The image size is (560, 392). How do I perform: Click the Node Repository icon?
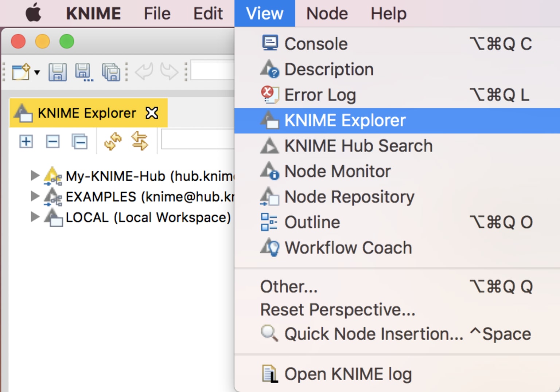270,196
